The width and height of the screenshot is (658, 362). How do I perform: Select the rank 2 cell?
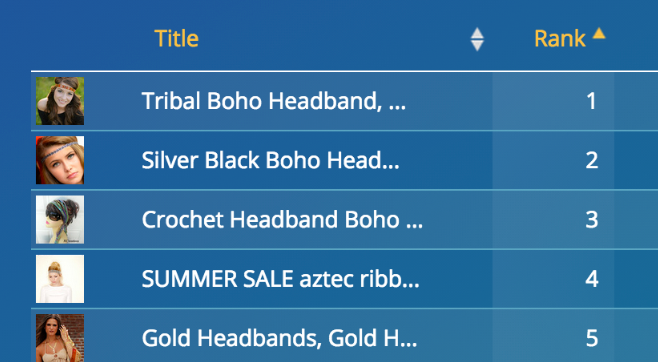[x=553, y=160]
